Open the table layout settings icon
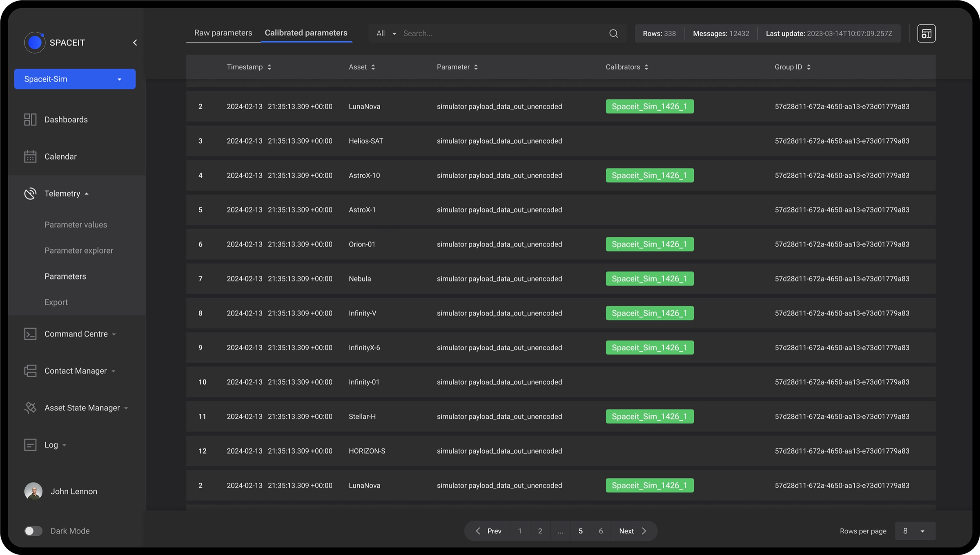 926,33
